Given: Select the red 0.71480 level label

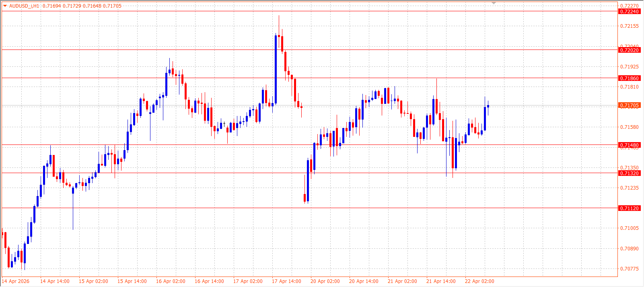Looking at the screenshot, I should pyautogui.click(x=629, y=145).
